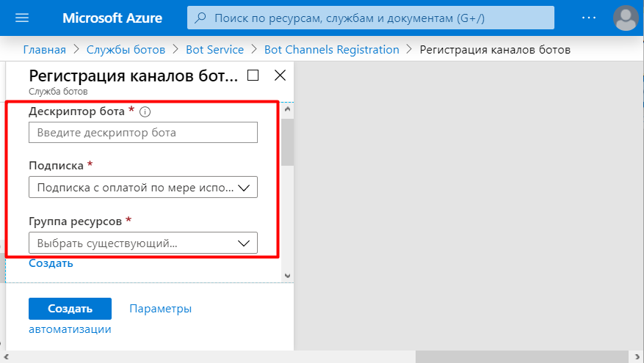644x363 pixels.
Task: Click the Microsoft Azure logo text
Action: click(112, 18)
